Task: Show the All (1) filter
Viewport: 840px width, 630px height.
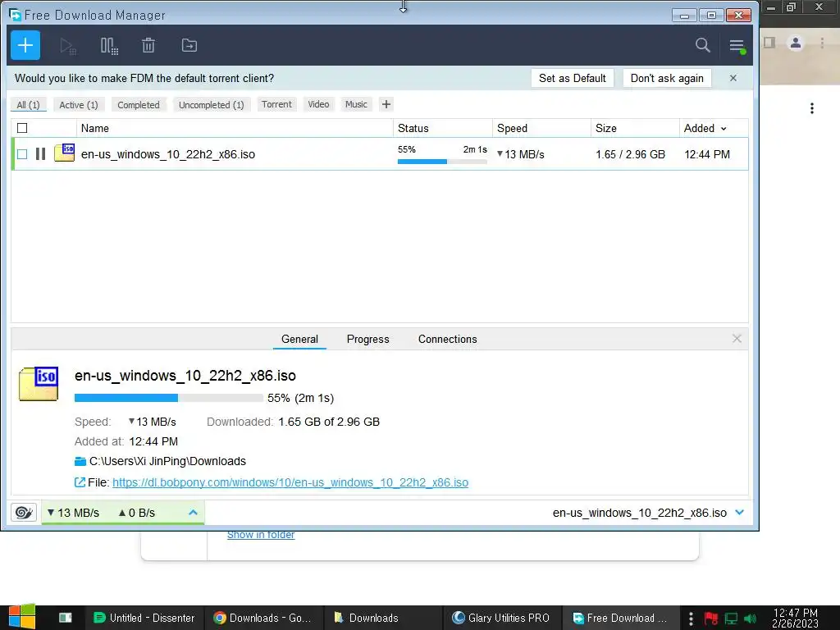Action: point(29,104)
